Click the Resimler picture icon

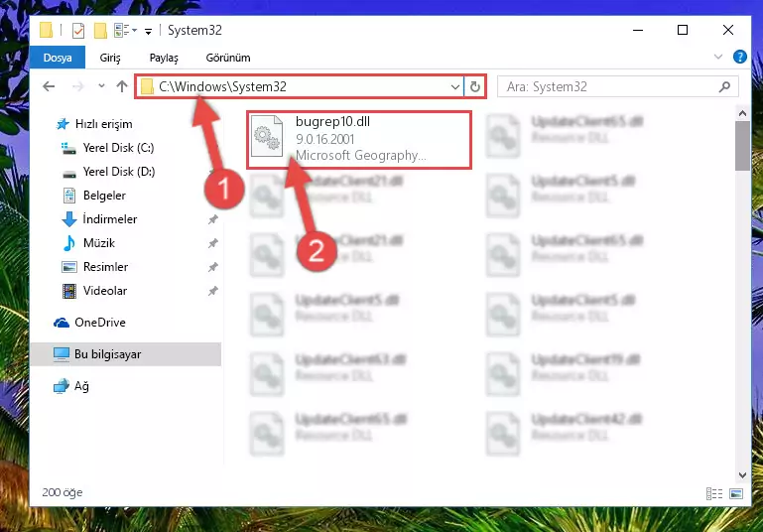[x=69, y=267]
